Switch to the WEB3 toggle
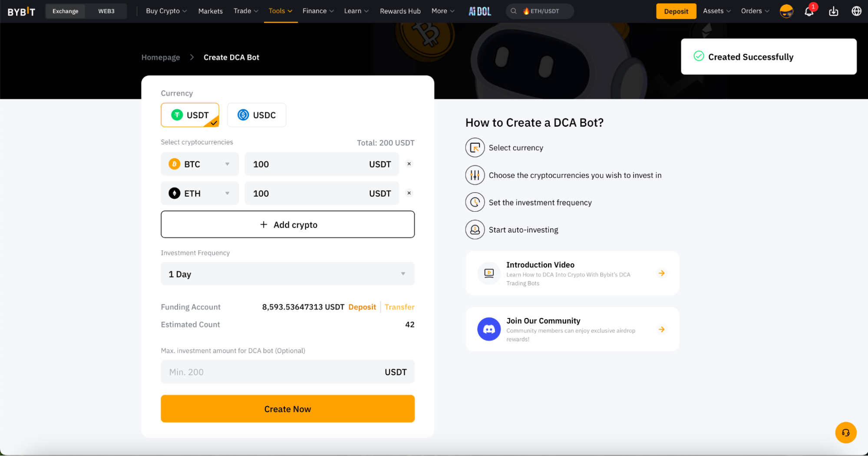Screen dimensions: 868x456 [x=106, y=11]
